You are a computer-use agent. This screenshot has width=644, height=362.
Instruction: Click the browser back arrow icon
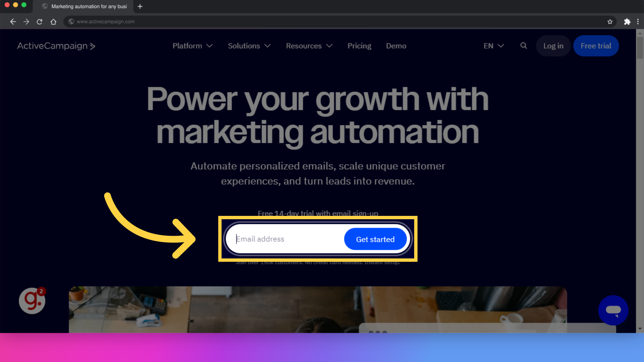tap(13, 21)
